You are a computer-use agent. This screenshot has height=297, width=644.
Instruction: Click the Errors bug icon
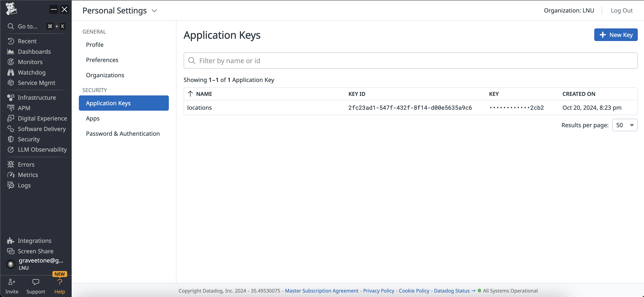point(11,164)
